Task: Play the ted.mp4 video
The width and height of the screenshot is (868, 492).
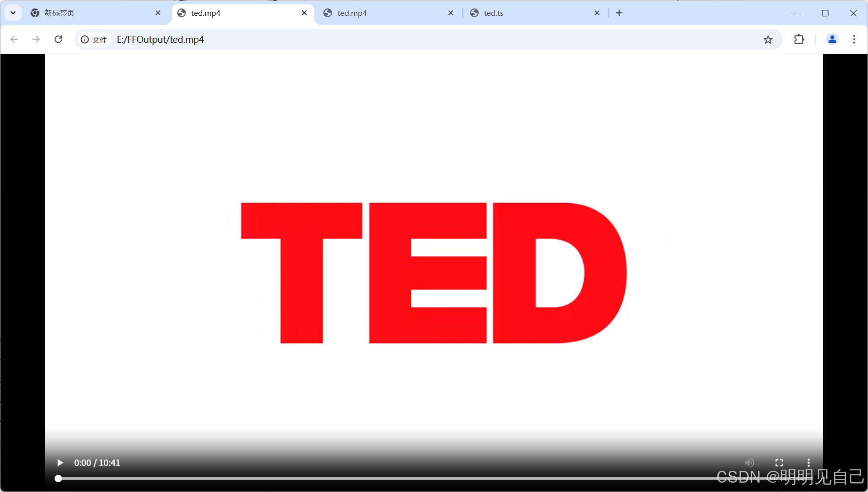Action: (60, 463)
